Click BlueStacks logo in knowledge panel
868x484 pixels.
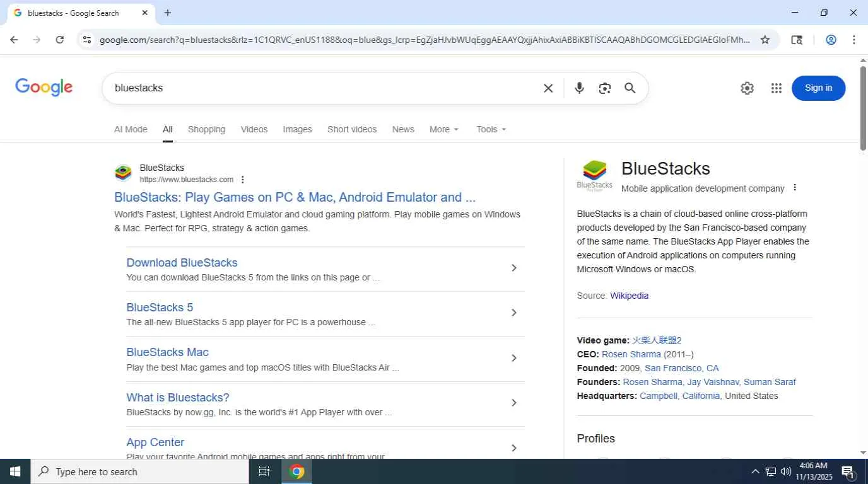[x=594, y=176]
